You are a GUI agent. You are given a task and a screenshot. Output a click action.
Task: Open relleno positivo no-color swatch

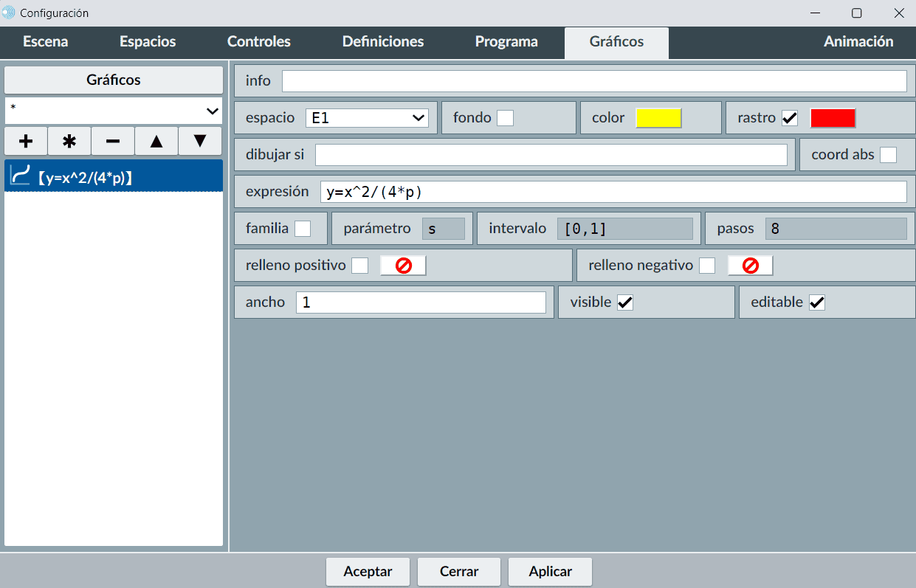(403, 266)
